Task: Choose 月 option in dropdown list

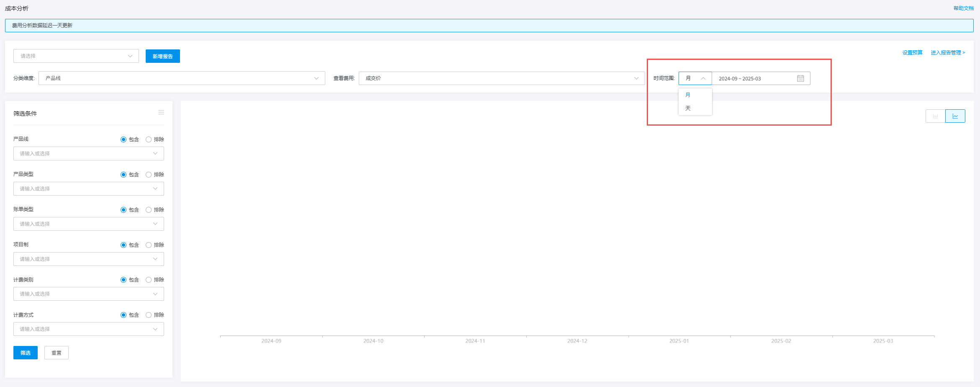Action: [688, 95]
